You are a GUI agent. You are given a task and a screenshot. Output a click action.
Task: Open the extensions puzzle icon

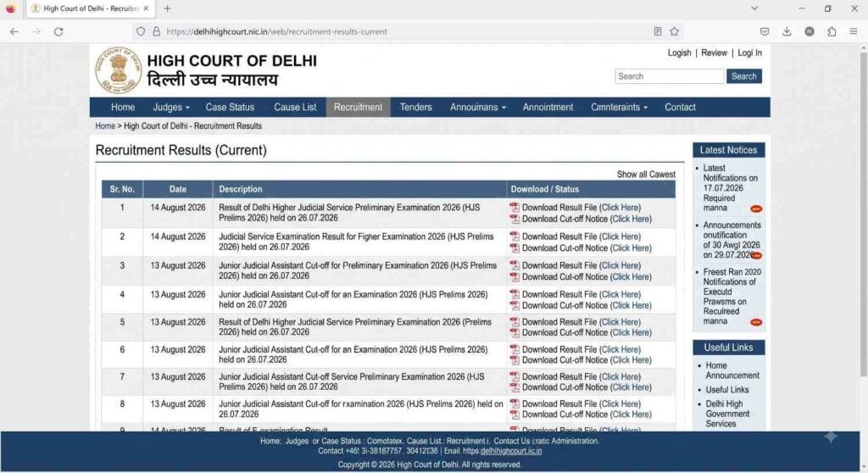tap(832, 31)
